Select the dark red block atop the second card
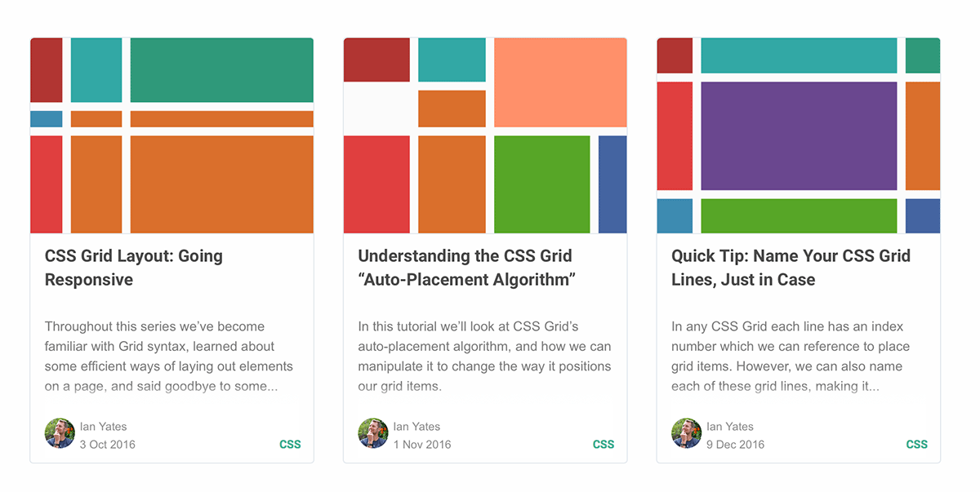Image resolution: width=980 pixels, height=492 pixels. point(376,58)
